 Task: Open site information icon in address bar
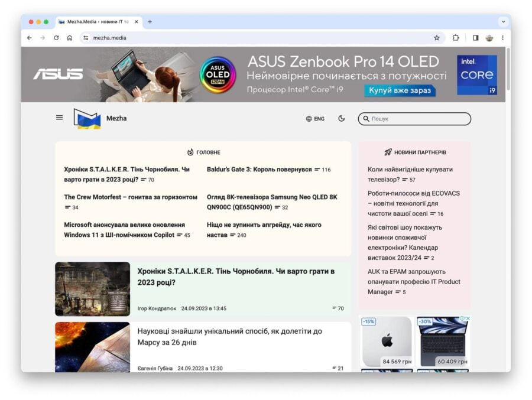point(86,38)
